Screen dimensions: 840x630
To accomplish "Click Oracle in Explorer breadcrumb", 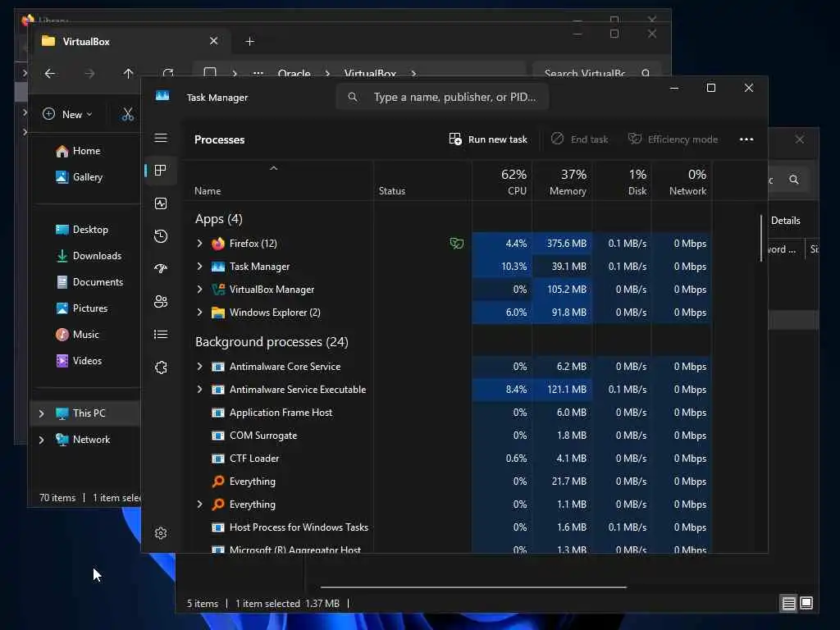I will 294,73.
